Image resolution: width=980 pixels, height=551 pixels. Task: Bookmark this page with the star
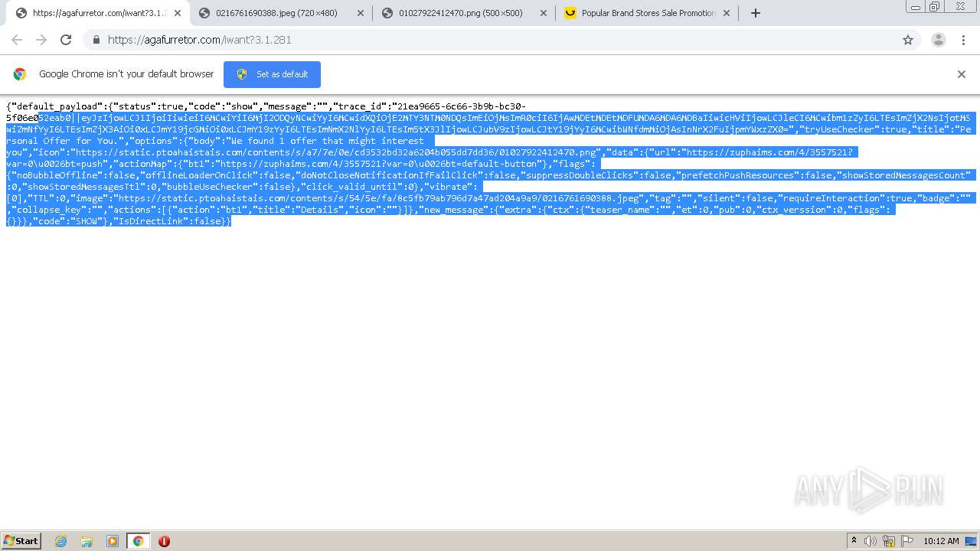point(908,40)
